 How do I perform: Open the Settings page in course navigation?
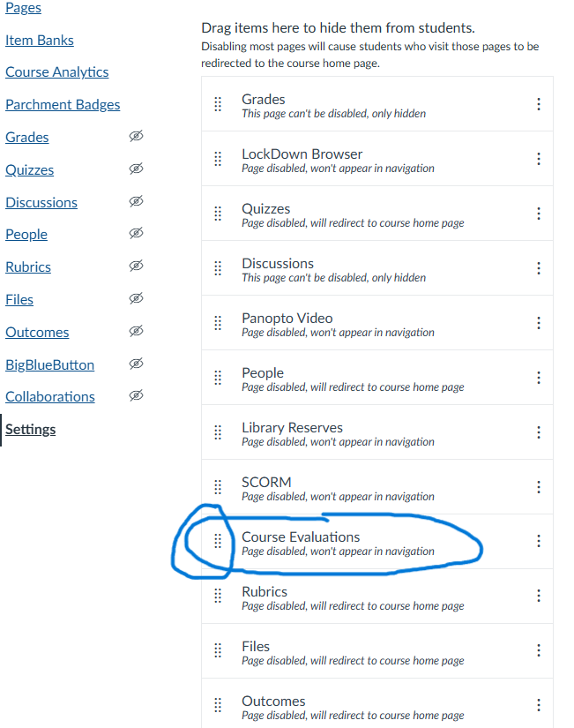[x=31, y=430]
